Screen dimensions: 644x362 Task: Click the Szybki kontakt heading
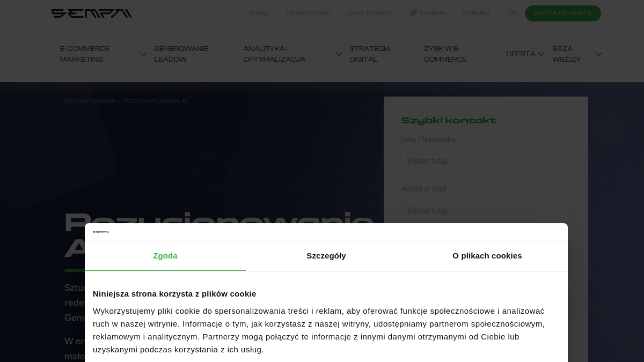pyautogui.click(x=449, y=121)
